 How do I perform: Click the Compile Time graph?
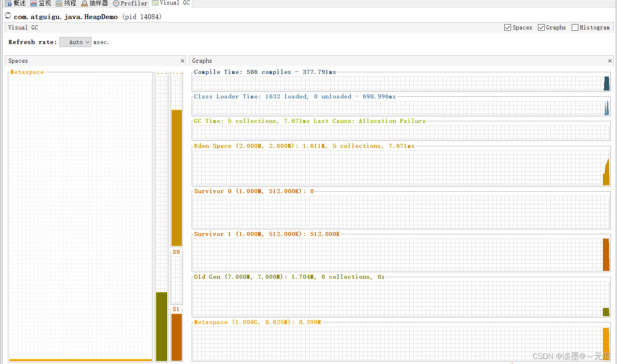401,83
